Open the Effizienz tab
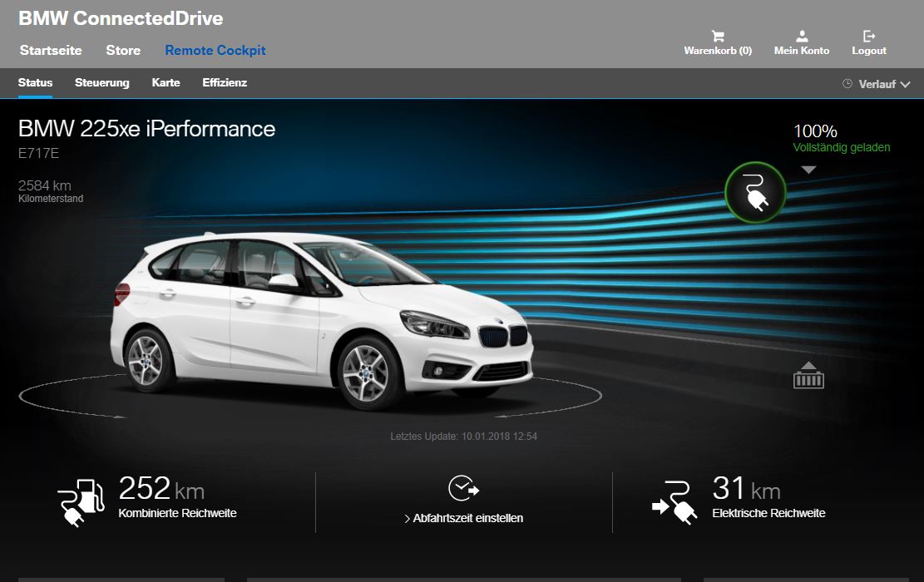 (225, 82)
